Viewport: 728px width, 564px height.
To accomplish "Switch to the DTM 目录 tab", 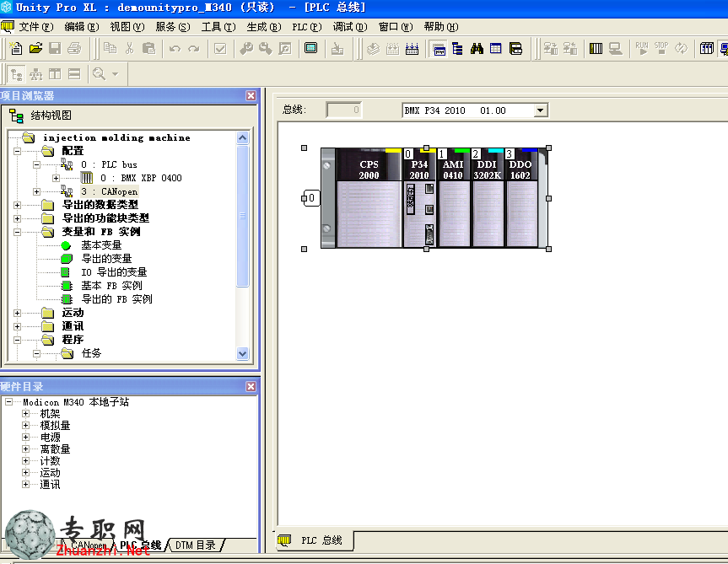I will pyautogui.click(x=195, y=545).
